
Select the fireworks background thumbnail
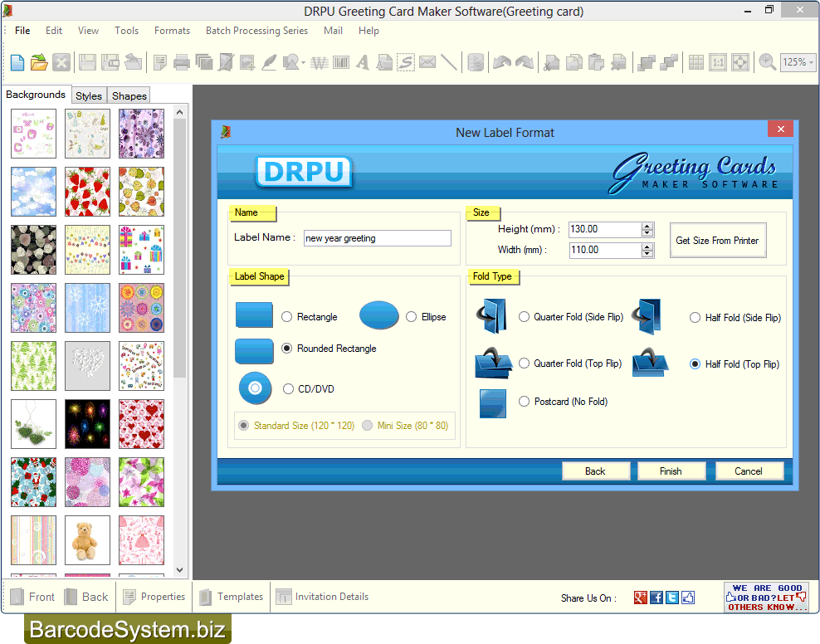[x=87, y=424]
